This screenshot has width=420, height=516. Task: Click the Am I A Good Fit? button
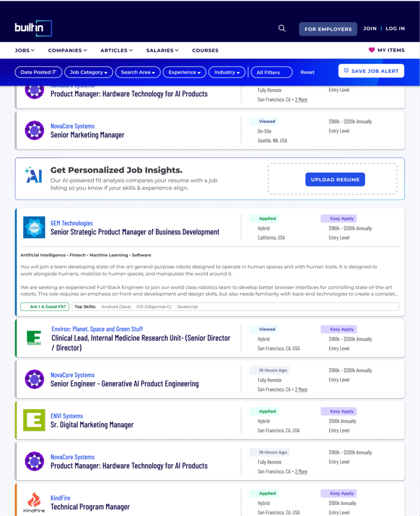coord(44,306)
